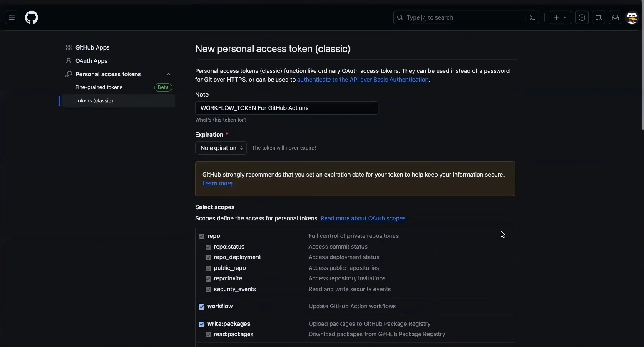Viewport: 644px width, 347px height.
Task: Toggle the write:packages scope checkbox
Action: click(x=202, y=324)
